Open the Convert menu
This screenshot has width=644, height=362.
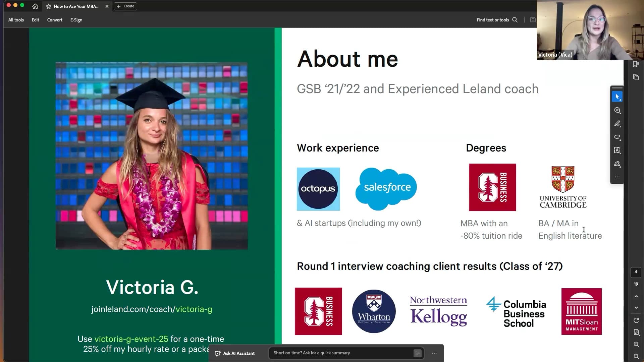point(55,20)
